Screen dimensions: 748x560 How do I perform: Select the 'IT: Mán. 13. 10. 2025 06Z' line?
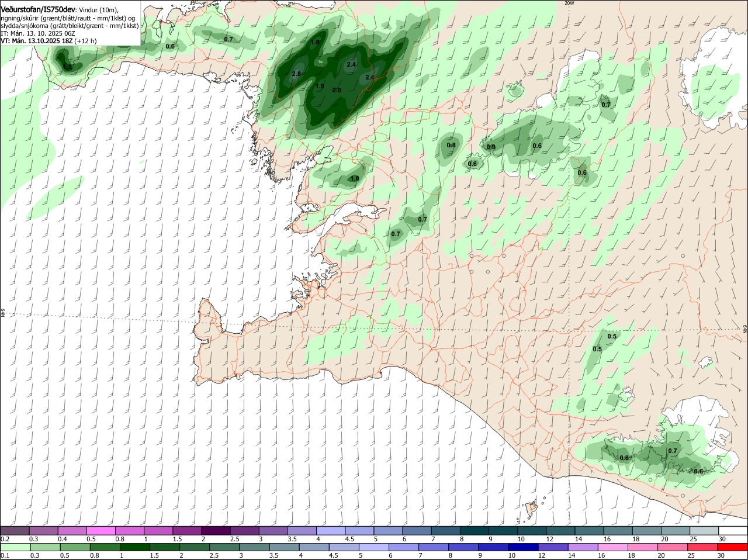[x=38, y=33]
